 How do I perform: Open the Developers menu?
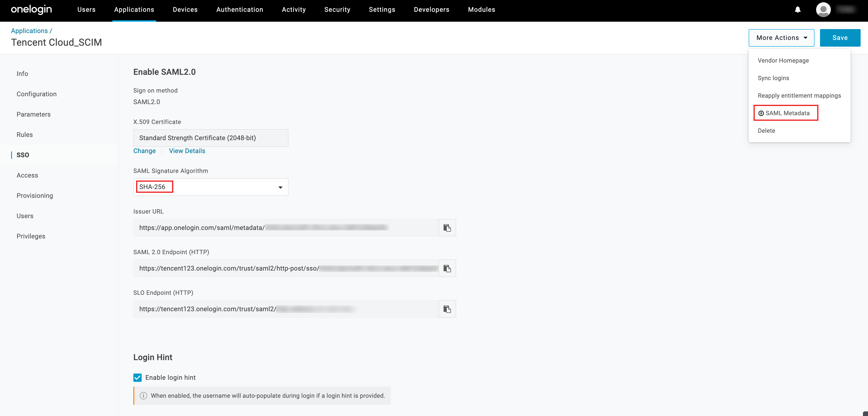tap(431, 10)
